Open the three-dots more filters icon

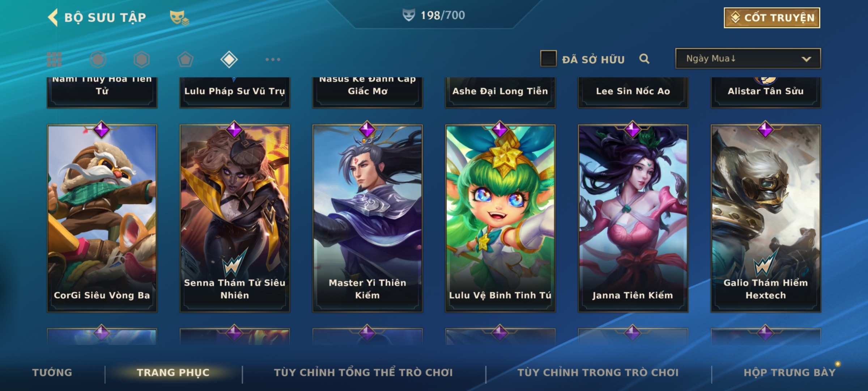pyautogui.click(x=273, y=59)
